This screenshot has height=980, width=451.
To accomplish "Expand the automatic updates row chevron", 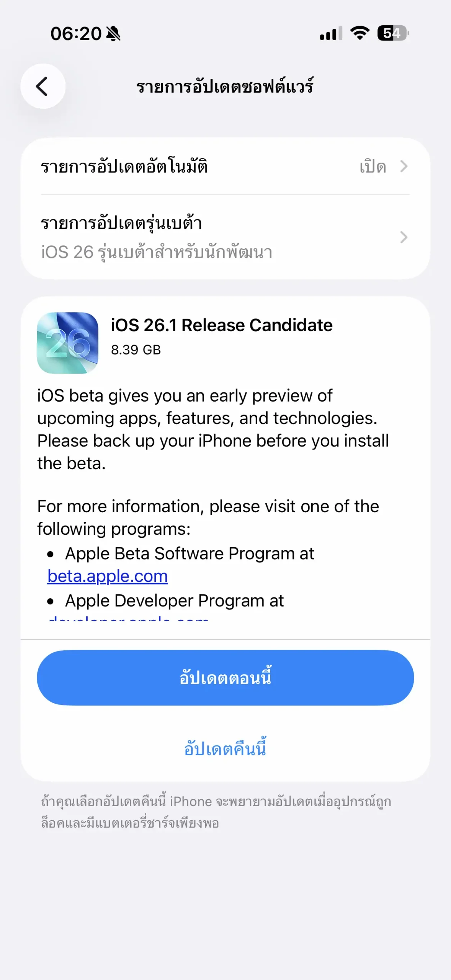I will 404,167.
